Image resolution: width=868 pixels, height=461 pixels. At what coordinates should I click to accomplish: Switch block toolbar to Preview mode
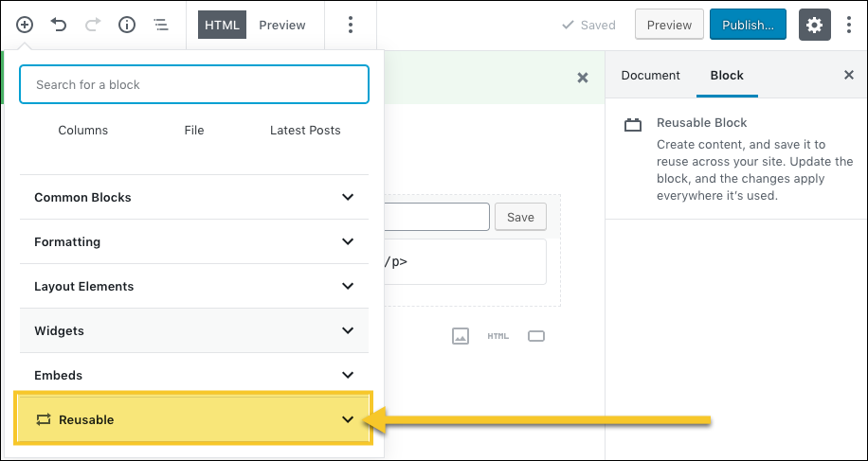point(282,25)
